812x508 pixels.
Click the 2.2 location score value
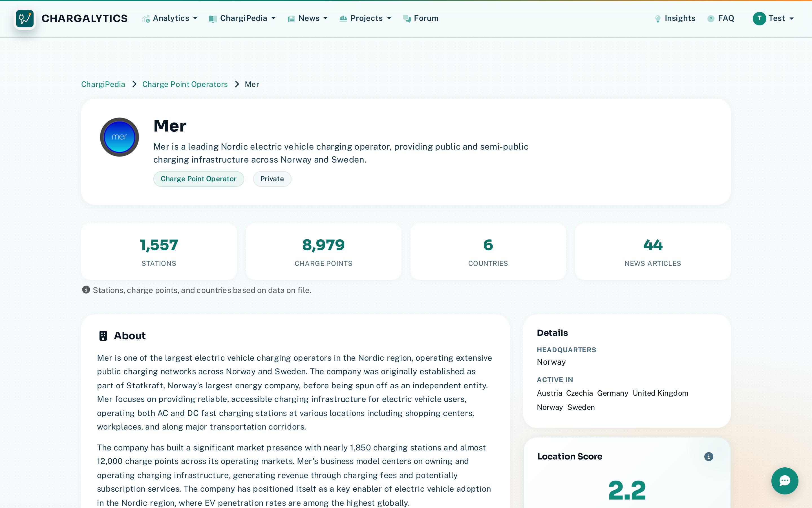(627, 490)
